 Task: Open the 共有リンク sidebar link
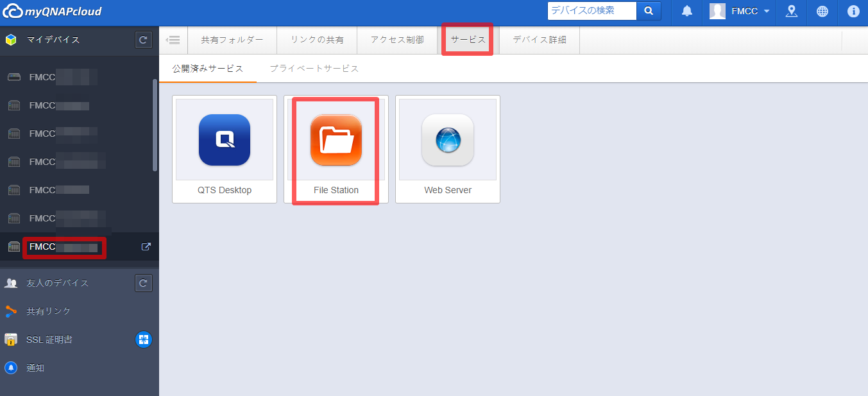pyautogui.click(x=48, y=311)
